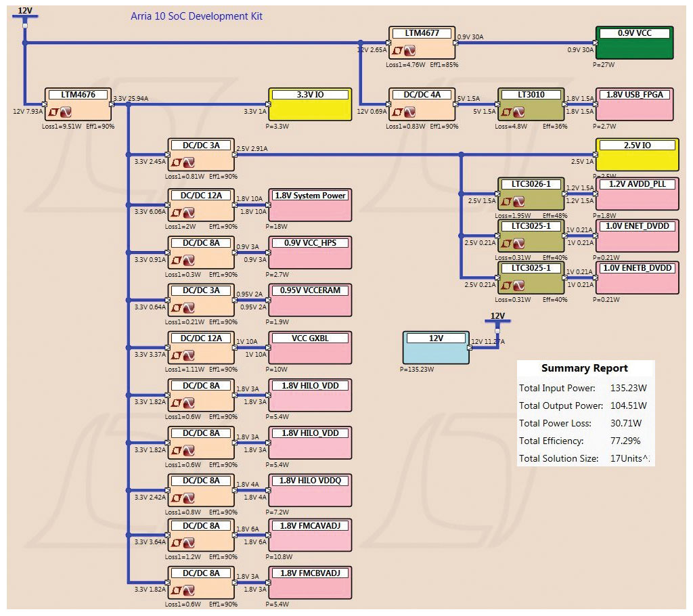Launch LTspice icon in LTM4676 block
Viewport: 693px width, 616px height.
(x=66, y=112)
